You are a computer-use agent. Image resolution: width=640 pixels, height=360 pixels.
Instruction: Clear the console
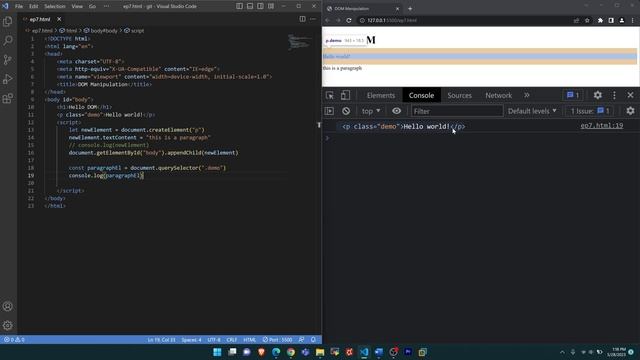(x=346, y=111)
